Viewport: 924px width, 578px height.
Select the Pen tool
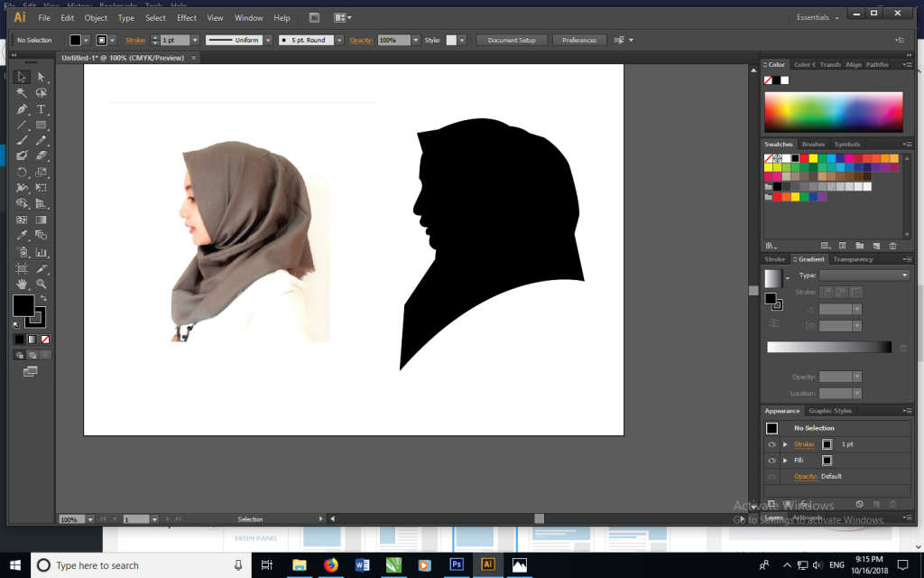[22, 109]
